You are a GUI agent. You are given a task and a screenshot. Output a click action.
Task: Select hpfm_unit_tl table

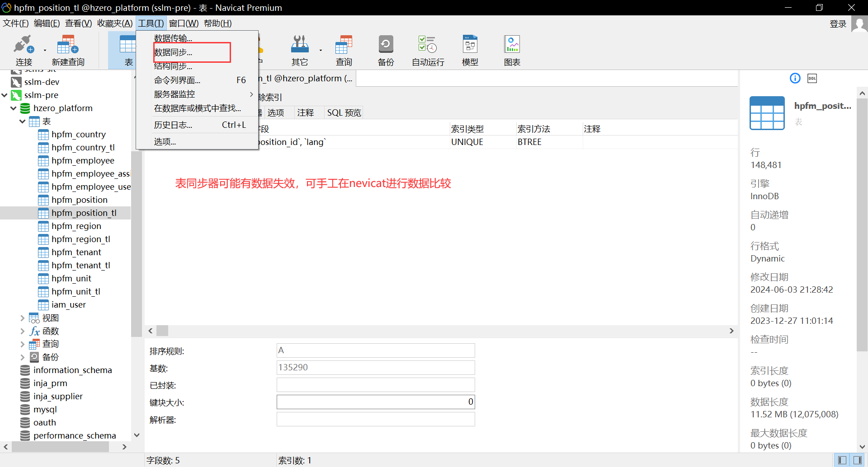[x=76, y=291]
